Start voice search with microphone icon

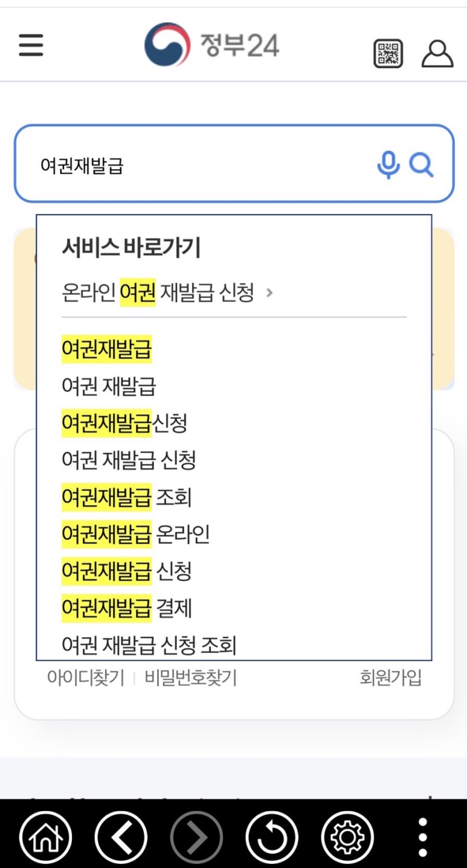388,164
